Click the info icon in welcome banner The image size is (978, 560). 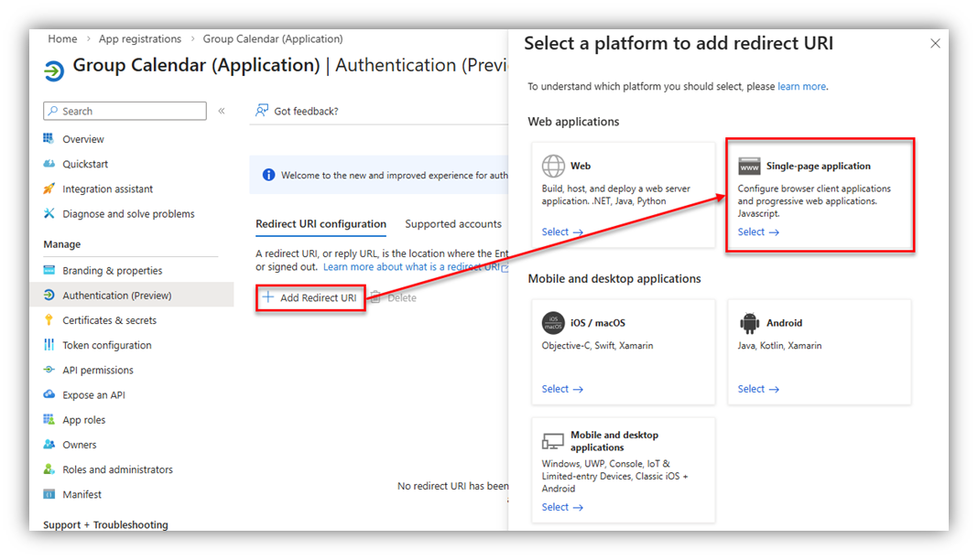(x=268, y=175)
